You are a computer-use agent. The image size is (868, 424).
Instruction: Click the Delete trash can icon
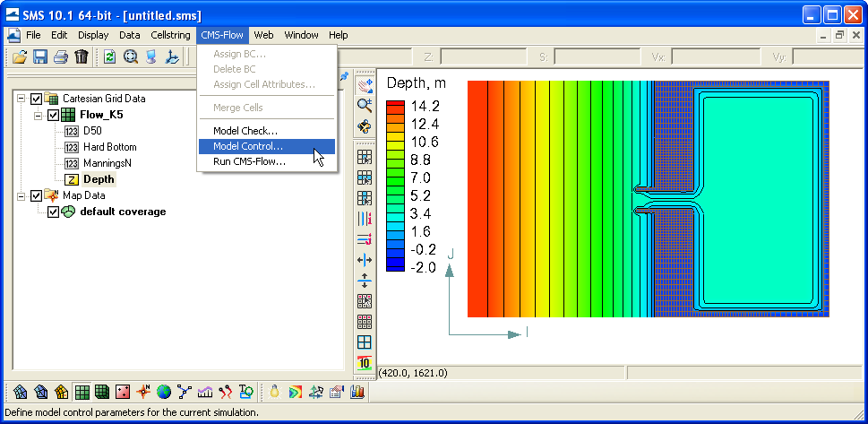[x=82, y=56]
